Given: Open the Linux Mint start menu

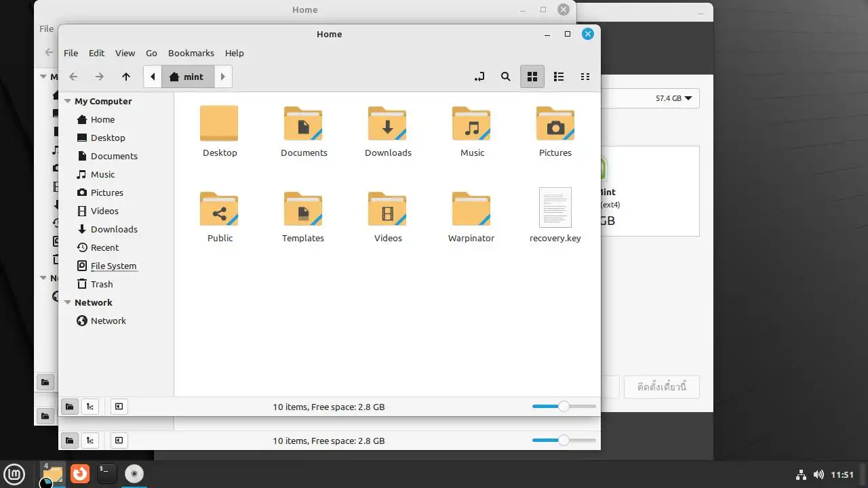Looking at the screenshot, I should point(15,473).
